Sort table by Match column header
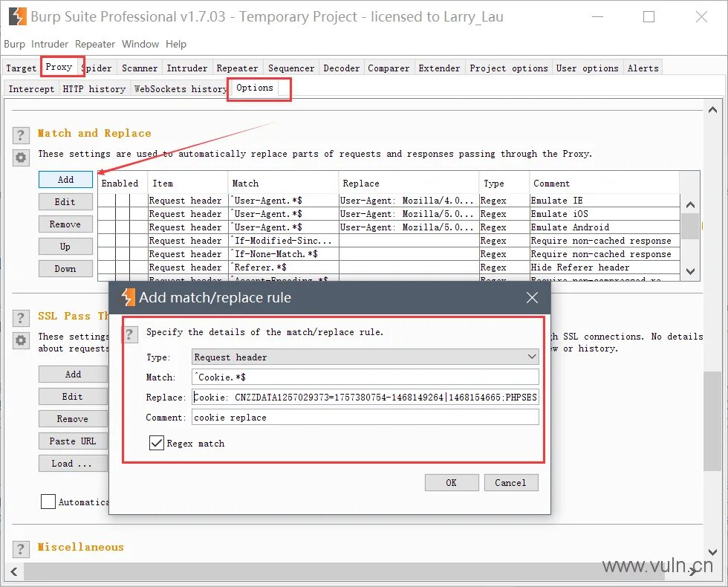 (283, 183)
